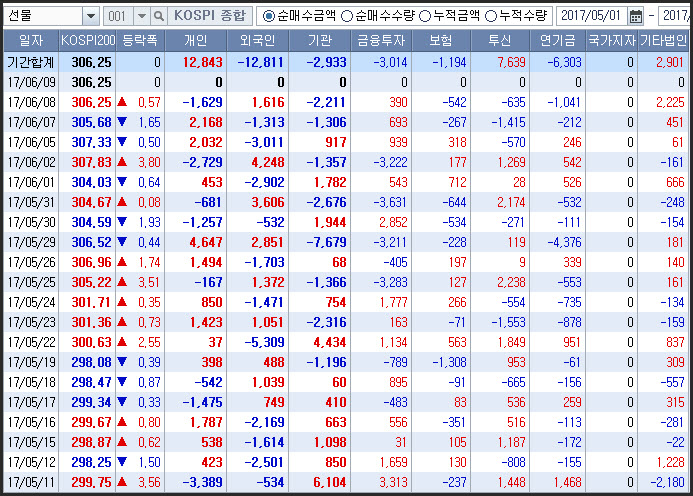
Task: Click 기관 value 6,104 on 17/05/11
Action: (330, 482)
